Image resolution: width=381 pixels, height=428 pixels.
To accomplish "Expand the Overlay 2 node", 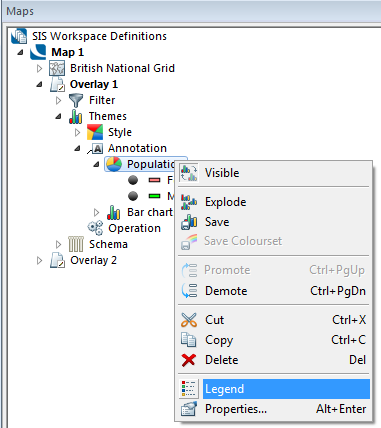I will (40, 260).
